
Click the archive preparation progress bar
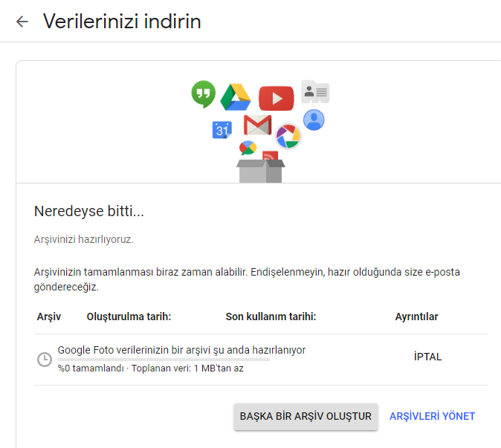164,360
